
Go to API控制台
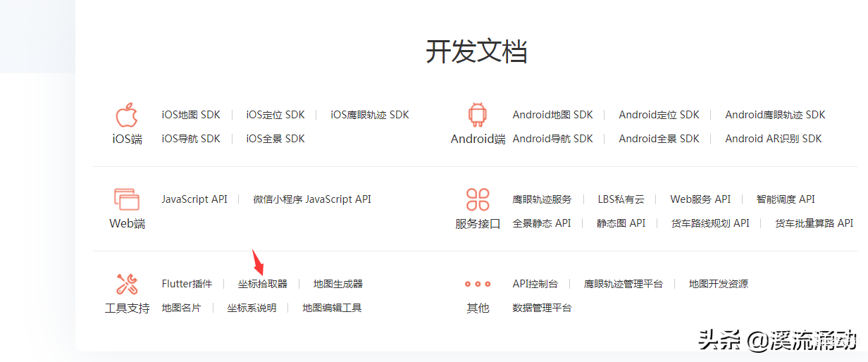click(x=535, y=284)
